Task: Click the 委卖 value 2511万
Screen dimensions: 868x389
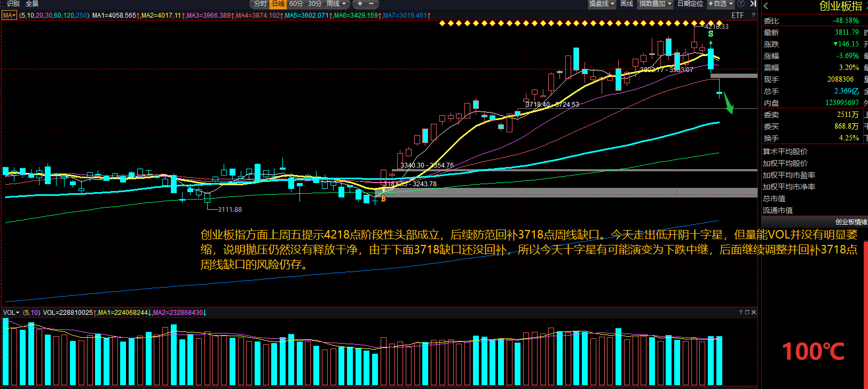Action: (848, 115)
